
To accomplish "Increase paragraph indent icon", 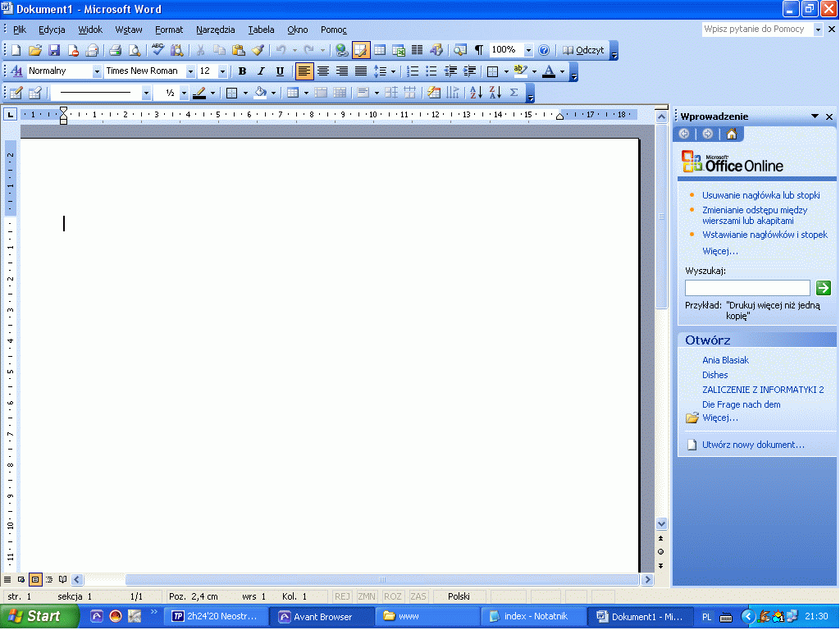I will pyautogui.click(x=470, y=71).
